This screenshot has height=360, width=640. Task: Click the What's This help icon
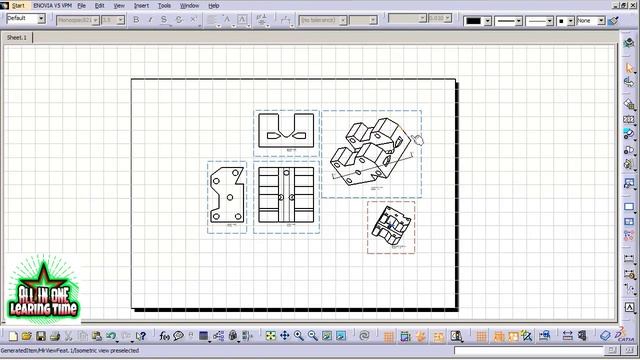click(x=141, y=336)
